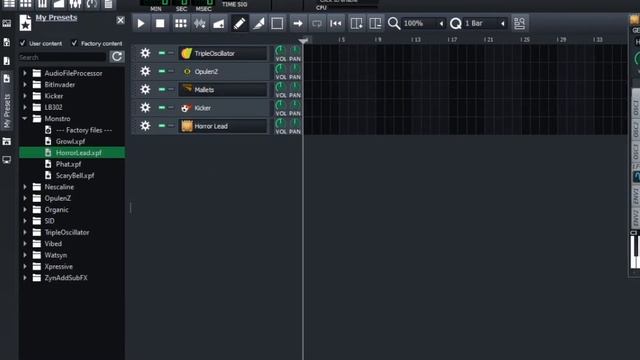
Task: Toggle auto-scrolling arrow button
Action: pyautogui.click(x=298, y=23)
